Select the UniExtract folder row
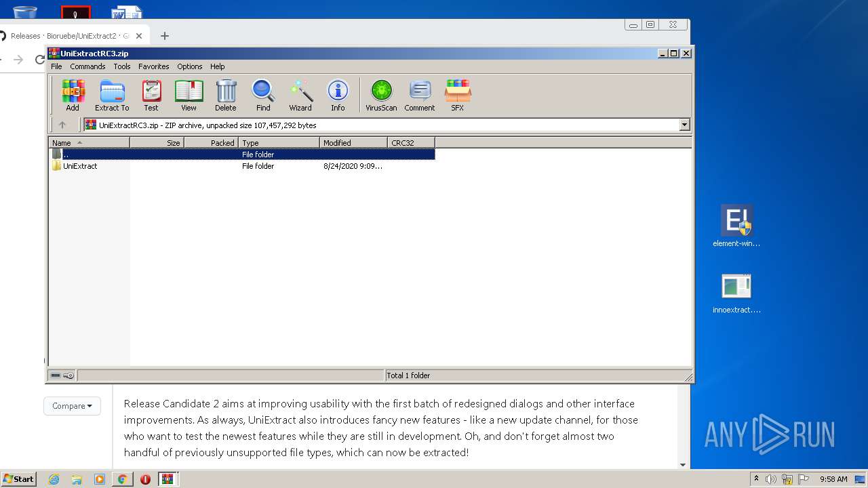868x488 pixels. coord(243,166)
